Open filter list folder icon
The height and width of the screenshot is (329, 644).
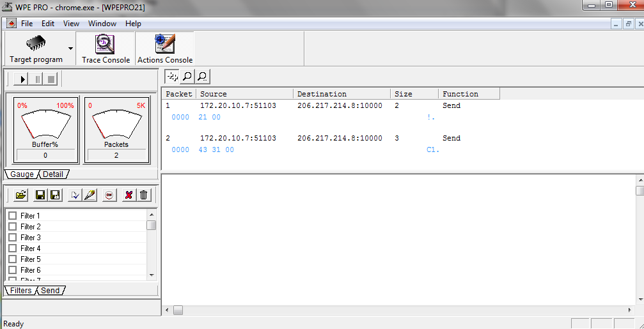[20, 195]
